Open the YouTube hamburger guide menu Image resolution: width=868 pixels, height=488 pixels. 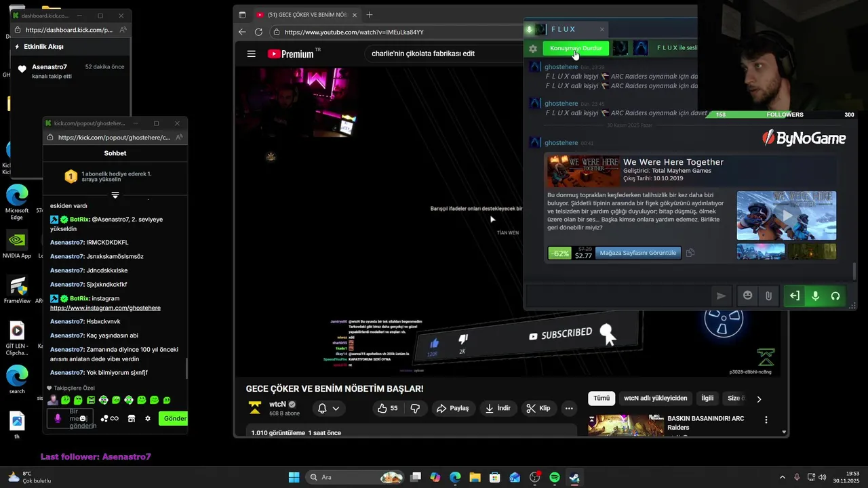coord(252,54)
